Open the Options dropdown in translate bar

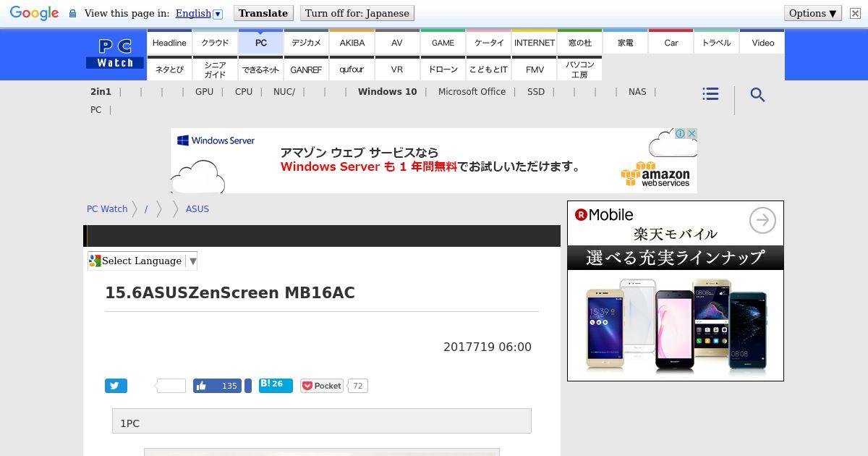813,13
